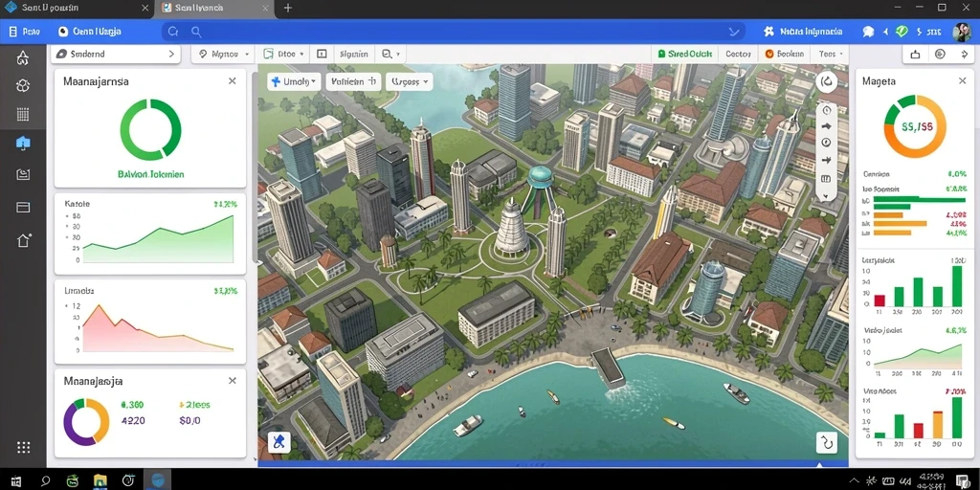Click the Smdernd breadcrumb button

coord(116,55)
